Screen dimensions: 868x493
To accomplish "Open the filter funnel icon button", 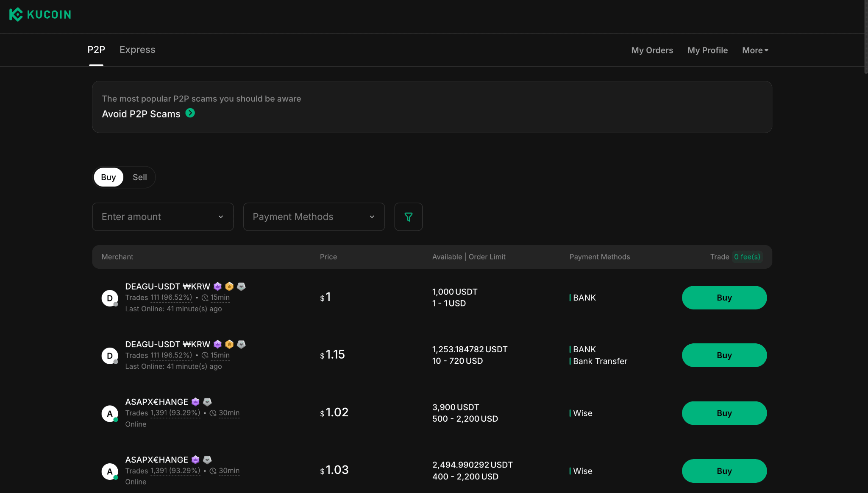I will [x=408, y=217].
